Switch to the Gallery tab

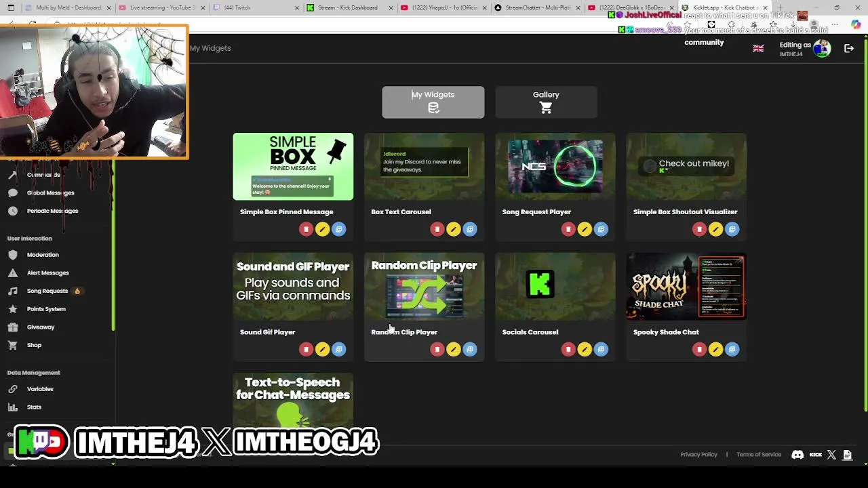coord(546,102)
